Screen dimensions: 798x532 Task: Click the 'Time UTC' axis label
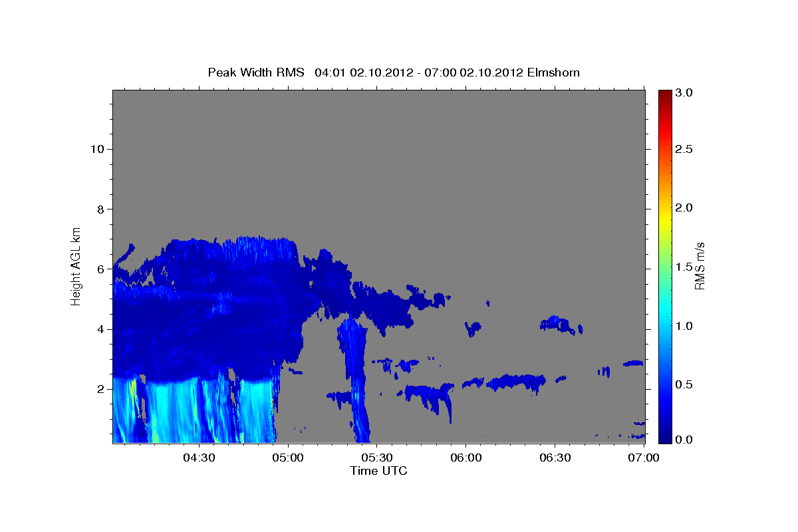tap(378, 471)
